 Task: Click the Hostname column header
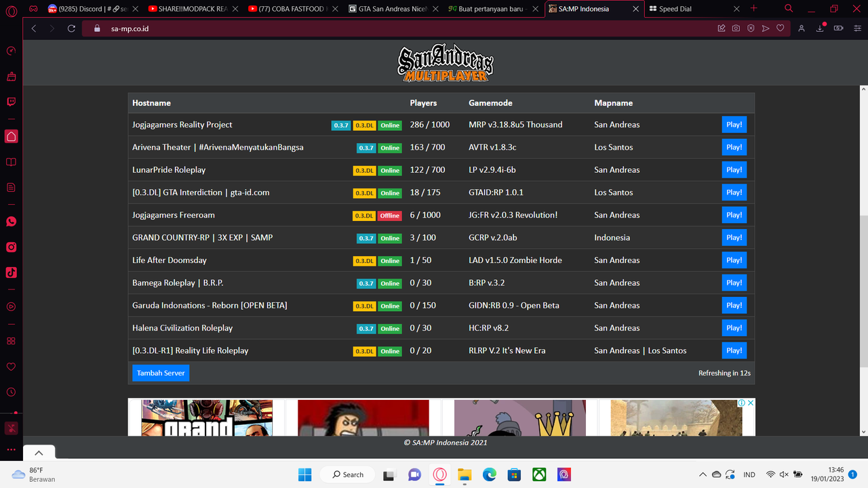[151, 103]
